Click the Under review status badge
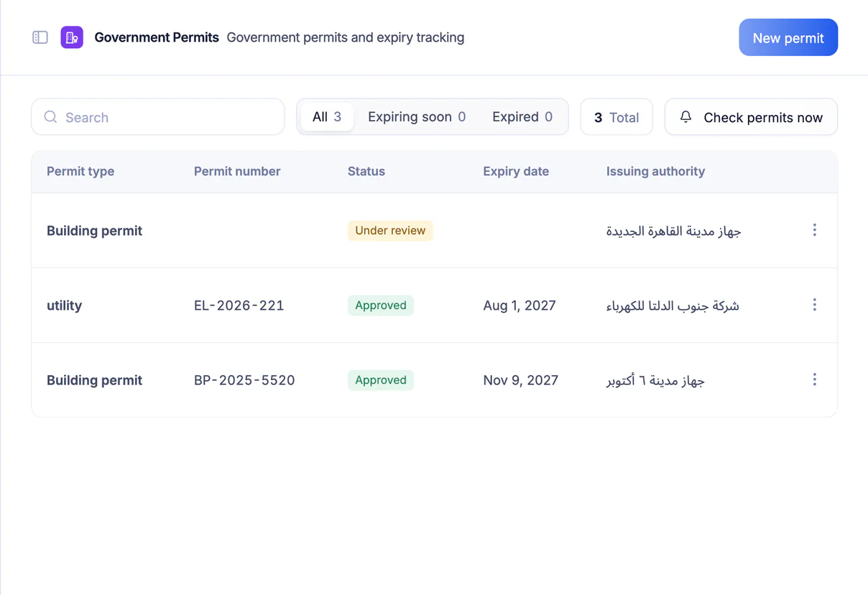 [x=390, y=231]
